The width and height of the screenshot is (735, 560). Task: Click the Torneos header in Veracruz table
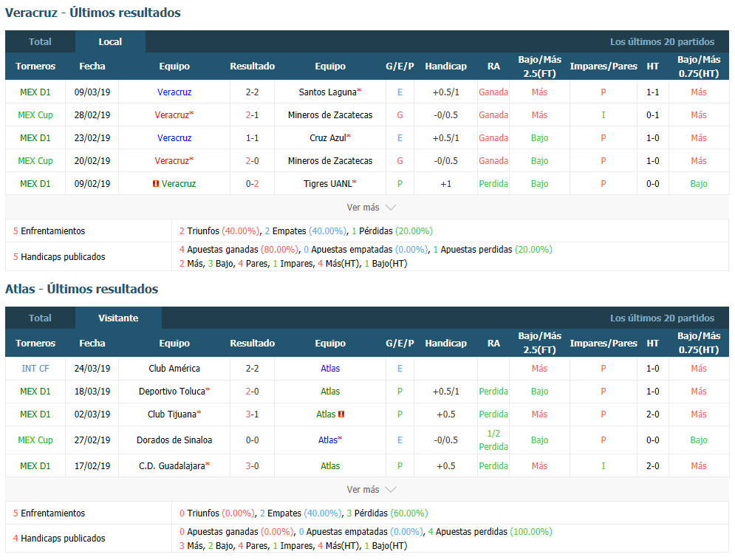35,66
